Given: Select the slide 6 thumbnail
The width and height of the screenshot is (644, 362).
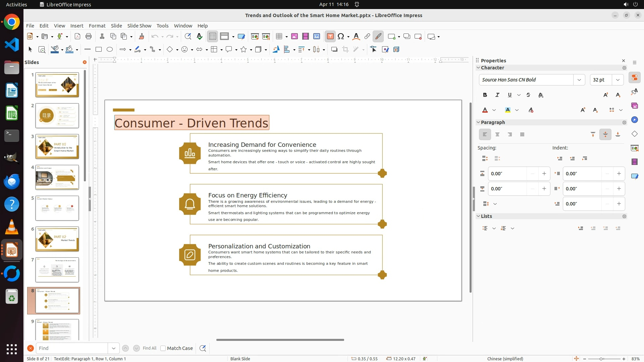Looking at the screenshot, I should pyautogui.click(x=57, y=239).
